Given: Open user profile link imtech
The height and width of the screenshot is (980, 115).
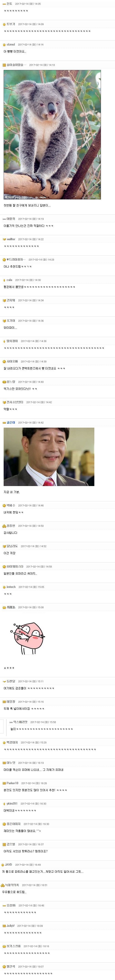Looking at the screenshot, I should (x=11, y=587).
